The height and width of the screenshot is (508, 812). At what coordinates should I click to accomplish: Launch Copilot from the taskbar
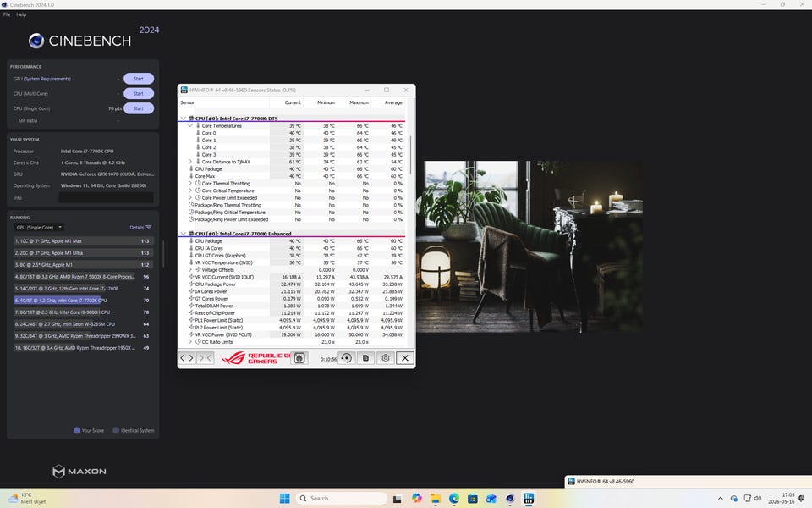coord(416,498)
